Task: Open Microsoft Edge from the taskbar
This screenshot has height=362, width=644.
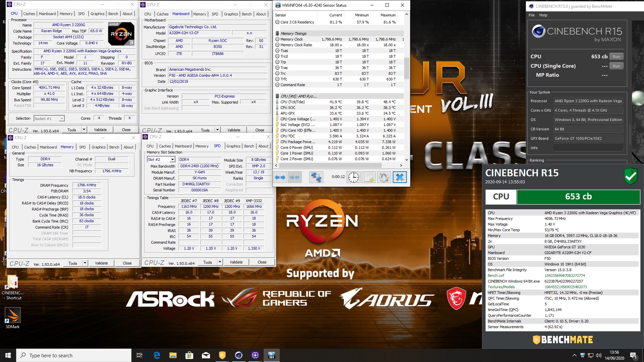Action: coord(157,355)
